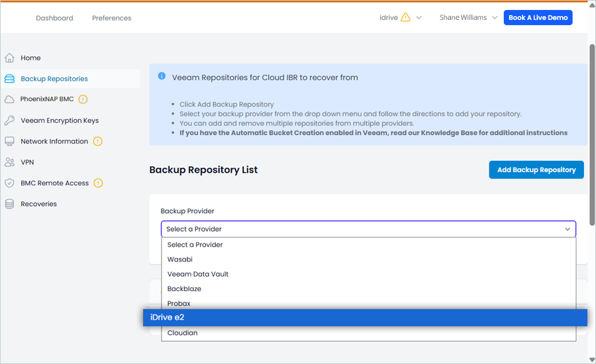Image resolution: width=596 pixels, height=364 pixels.
Task: Click the blue info icon in banner
Action: (x=162, y=76)
